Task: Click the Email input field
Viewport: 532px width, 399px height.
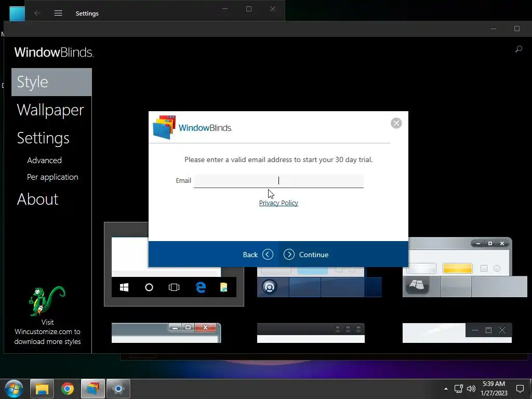Action: [278, 180]
